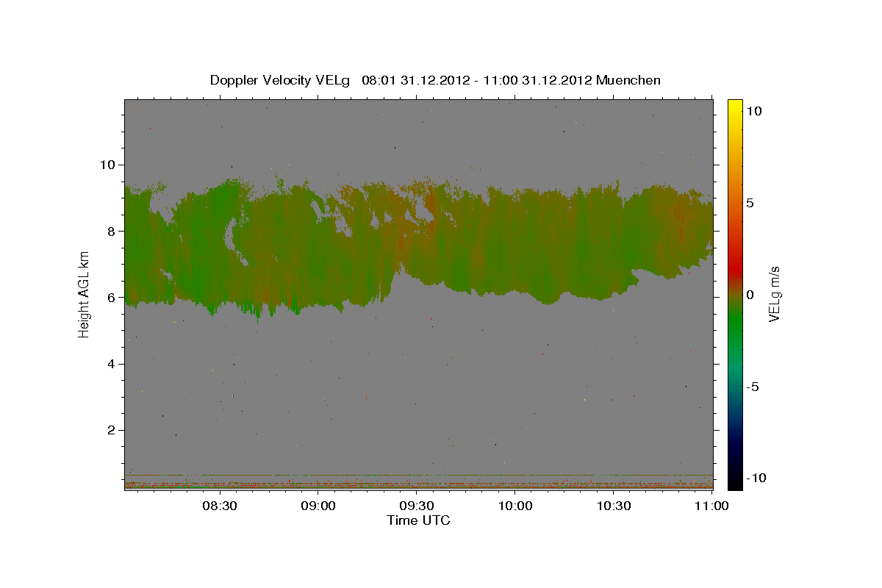Viewport: 882px width, 588px height.
Task: Click the height tick label 4
Action: [x=110, y=364]
